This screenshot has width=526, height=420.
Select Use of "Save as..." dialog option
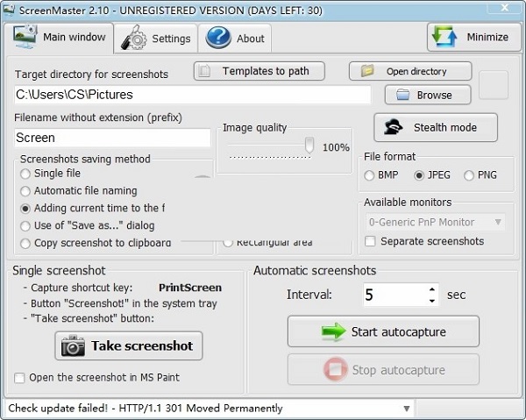coord(25,226)
